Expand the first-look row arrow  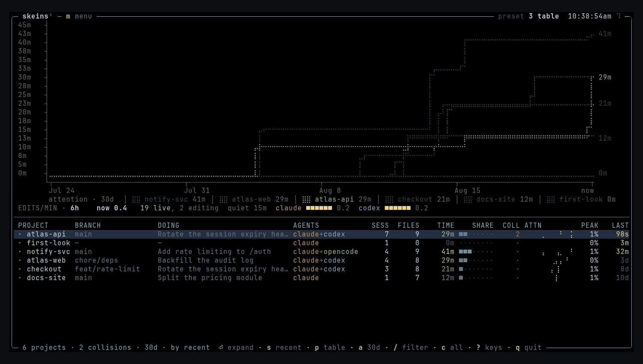tap(20, 243)
